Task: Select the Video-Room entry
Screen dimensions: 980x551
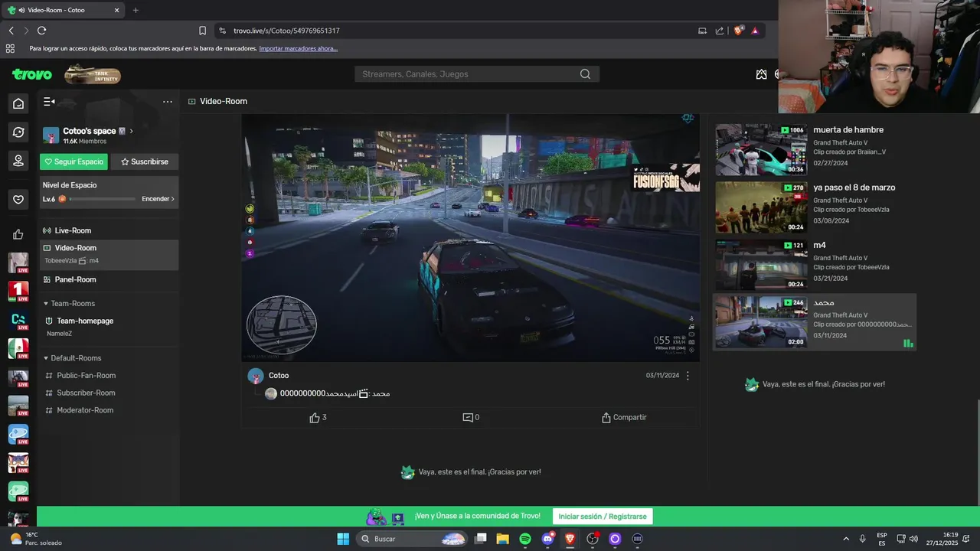Action: 109,254
